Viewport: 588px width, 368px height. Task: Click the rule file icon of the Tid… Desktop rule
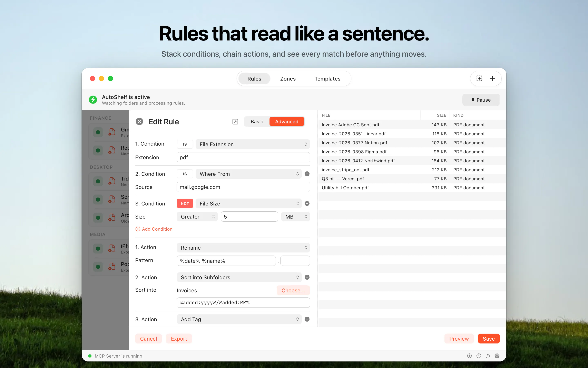pos(112,181)
